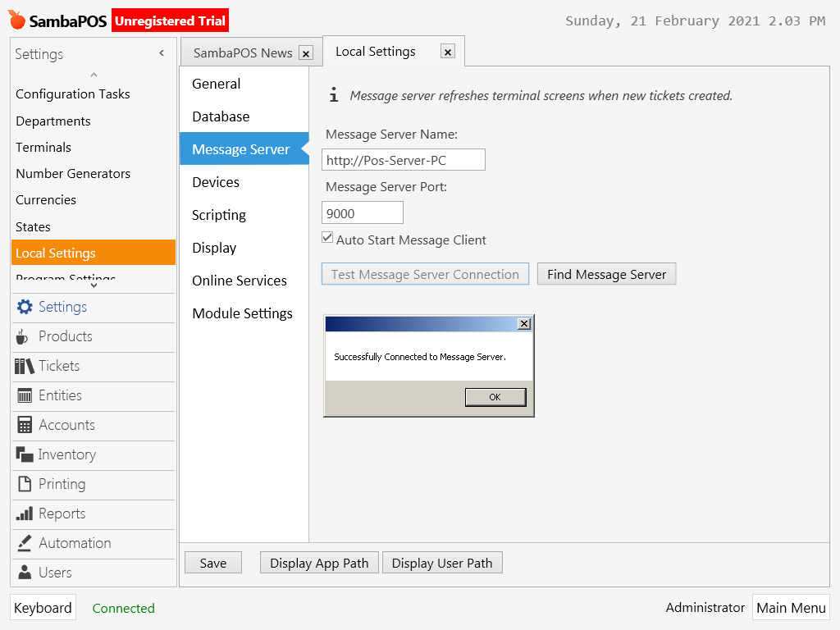Click the Connected status text
Image resolution: width=840 pixels, height=630 pixels.
point(123,608)
